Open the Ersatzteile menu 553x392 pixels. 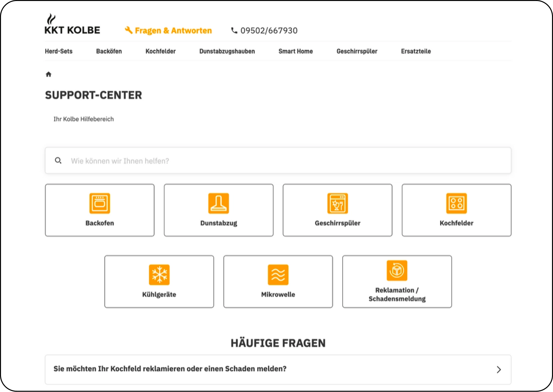point(416,51)
